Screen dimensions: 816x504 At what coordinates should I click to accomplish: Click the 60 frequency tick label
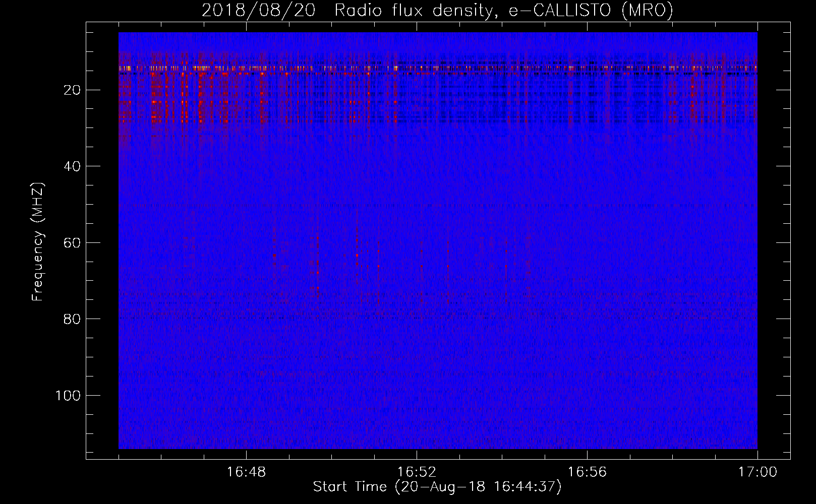click(x=72, y=243)
